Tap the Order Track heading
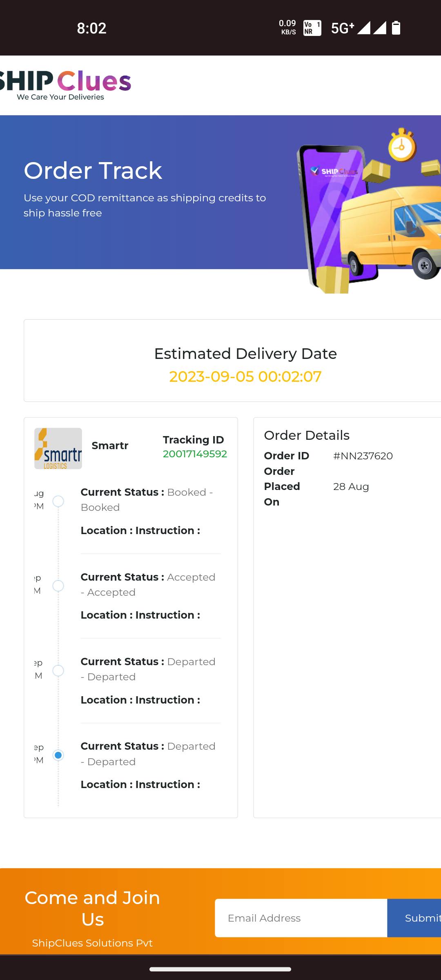This screenshot has width=441, height=980. point(93,170)
